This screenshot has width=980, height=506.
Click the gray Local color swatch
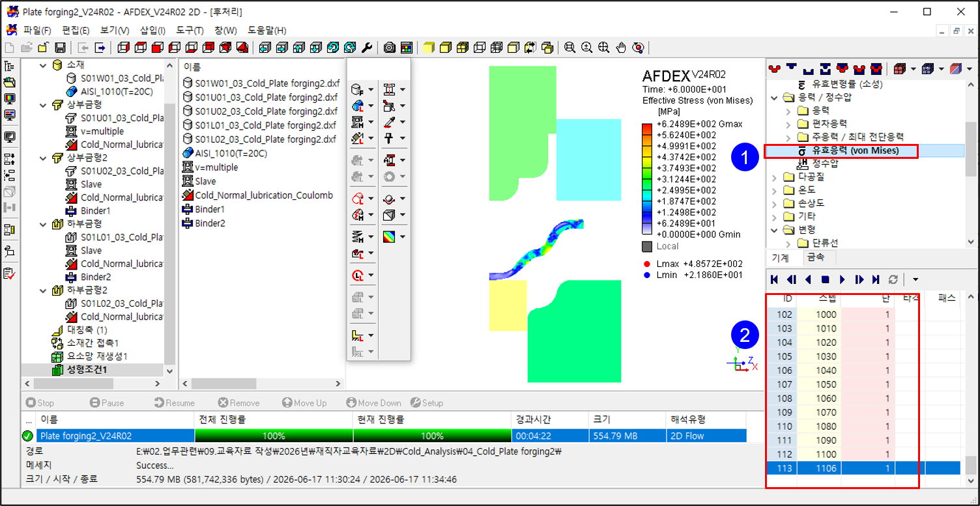[647, 247]
